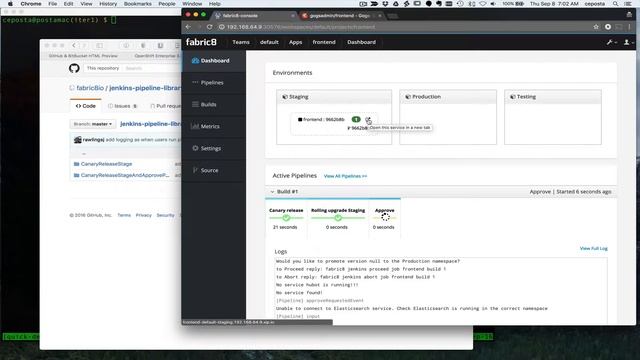Image resolution: width=640 pixels, height=360 pixels.
Task: Click the Chrome address bar URL
Action: click(x=301, y=27)
